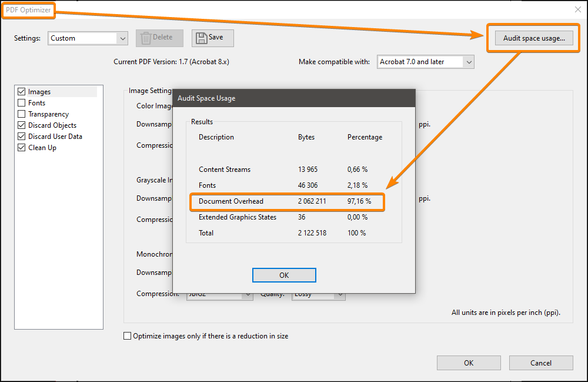Uncheck Discard User Data
This screenshot has height=382, width=588.
point(21,136)
